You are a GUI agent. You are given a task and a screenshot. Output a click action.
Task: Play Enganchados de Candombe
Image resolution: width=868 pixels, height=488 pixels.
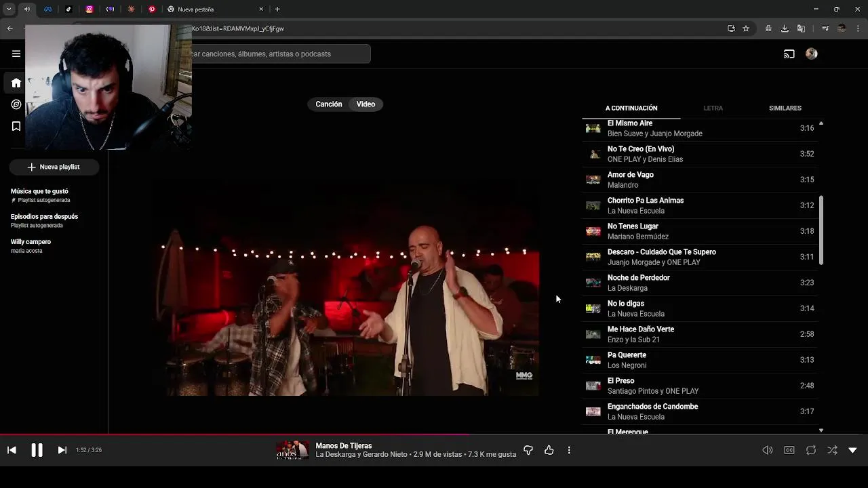coord(701,411)
